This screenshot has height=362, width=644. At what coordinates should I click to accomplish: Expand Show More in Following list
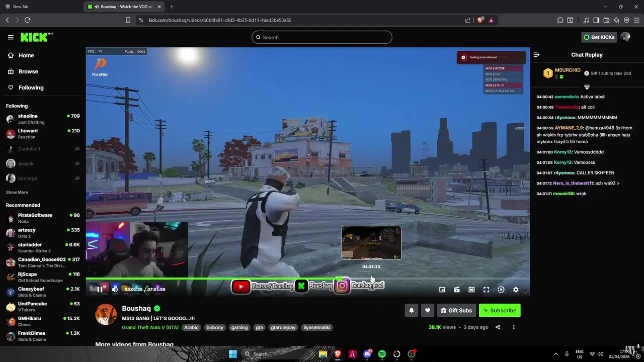coord(17,193)
